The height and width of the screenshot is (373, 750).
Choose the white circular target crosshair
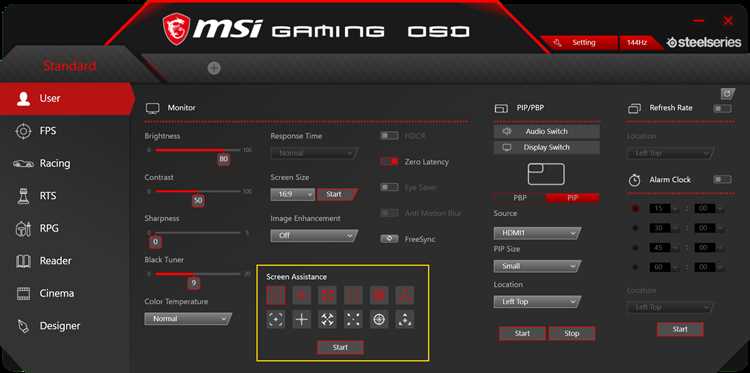pos(379,319)
